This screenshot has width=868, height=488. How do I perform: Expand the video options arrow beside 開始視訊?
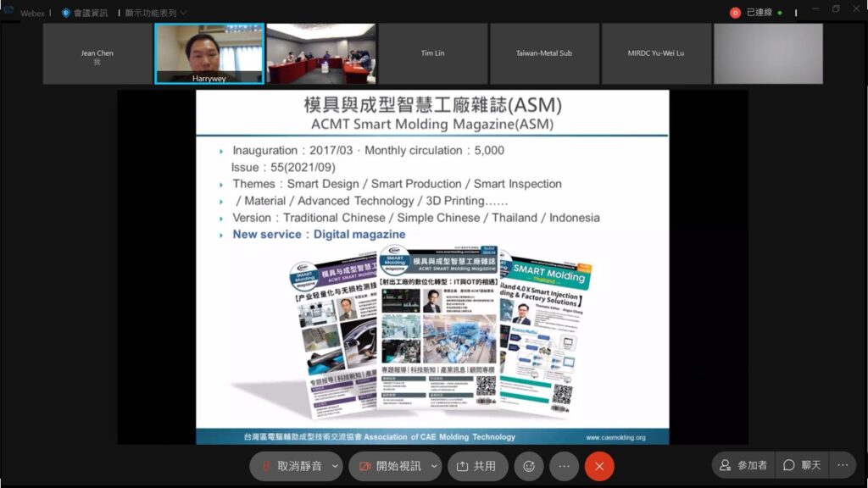pyautogui.click(x=434, y=466)
